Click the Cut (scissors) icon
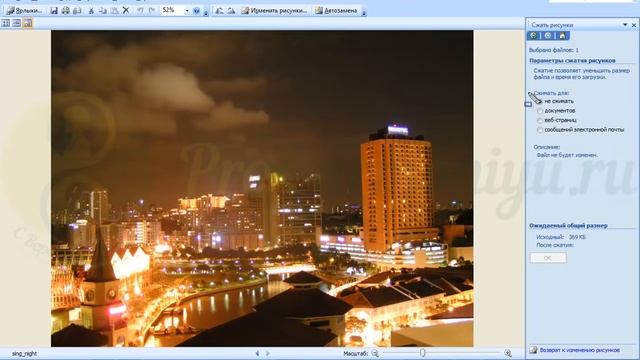The height and width of the screenshot is (360, 640). [x=91, y=11]
